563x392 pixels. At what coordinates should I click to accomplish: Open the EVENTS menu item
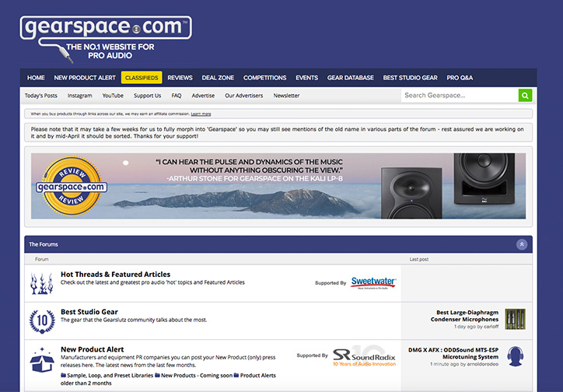coord(306,78)
